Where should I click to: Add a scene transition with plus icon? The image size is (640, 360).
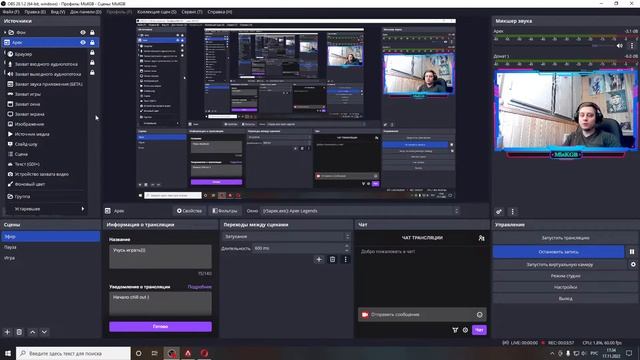[x=319, y=259]
